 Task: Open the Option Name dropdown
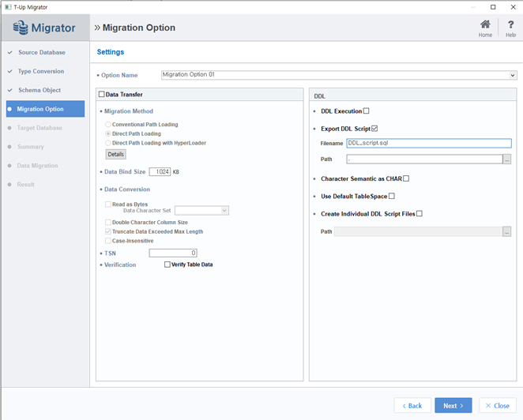513,75
